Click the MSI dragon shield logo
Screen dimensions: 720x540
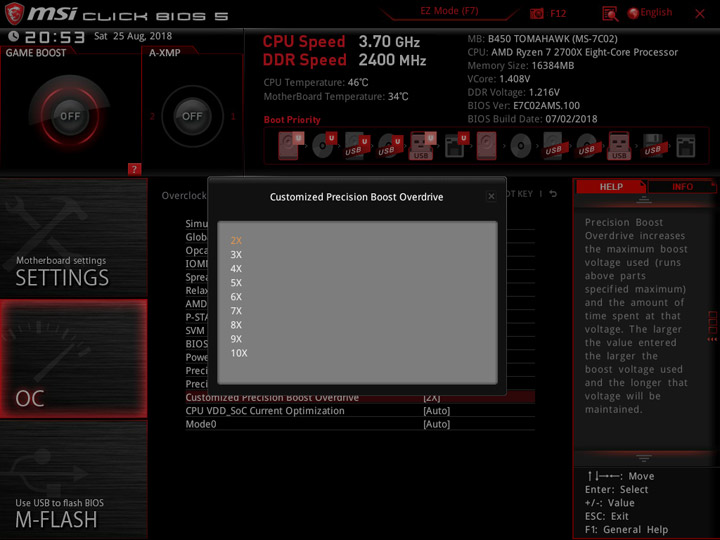[x=14, y=13]
